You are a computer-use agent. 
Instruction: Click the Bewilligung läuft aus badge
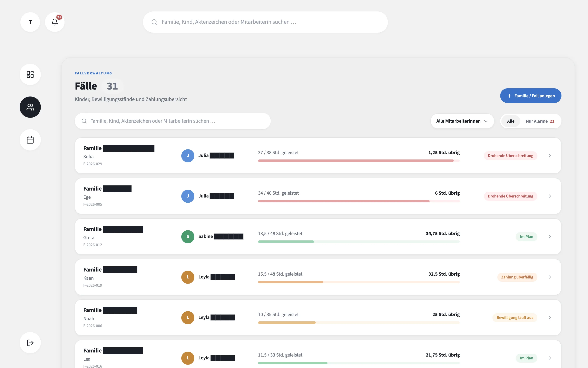click(515, 317)
